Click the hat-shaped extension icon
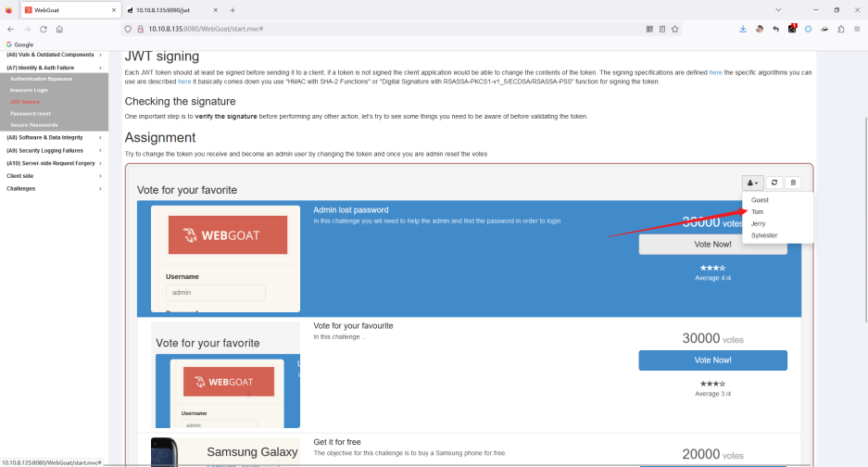Image resolution: width=868 pixels, height=467 pixels. pos(824,29)
